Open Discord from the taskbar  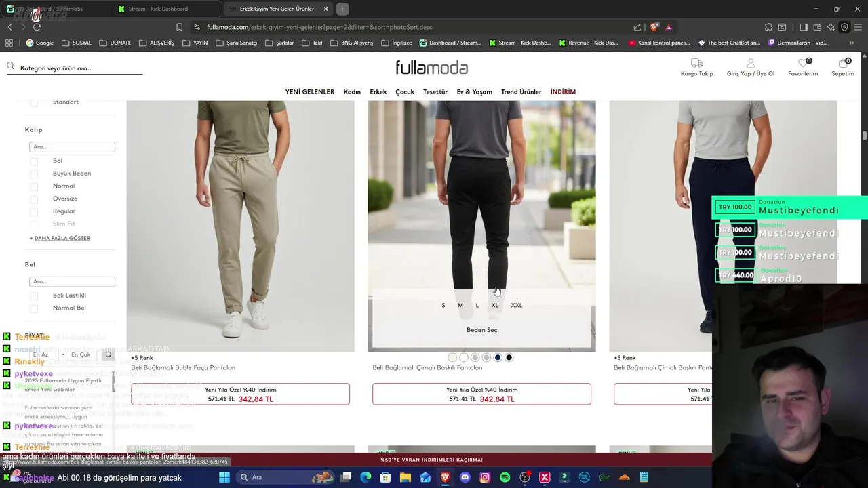(x=465, y=477)
